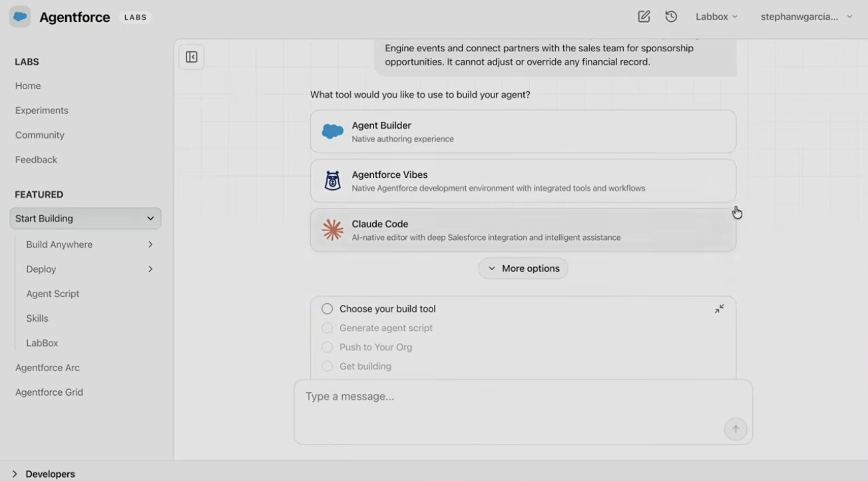The height and width of the screenshot is (481, 868).
Task: Click the new chat compose icon
Action: click(x=644, y=17)
